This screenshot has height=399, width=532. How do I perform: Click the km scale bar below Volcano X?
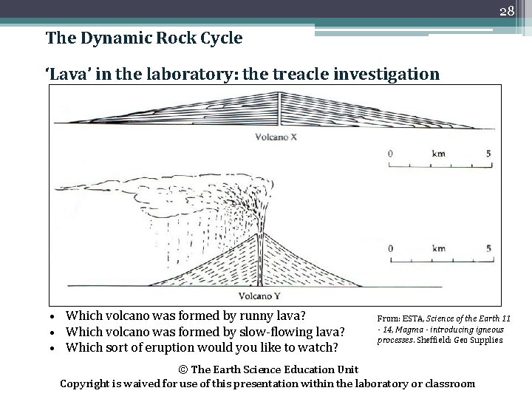[440, 159]
